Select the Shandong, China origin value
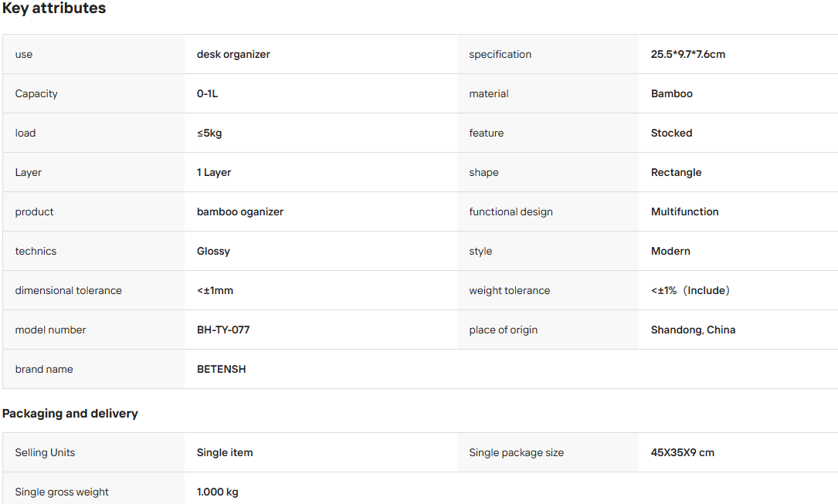 (693, 330)
